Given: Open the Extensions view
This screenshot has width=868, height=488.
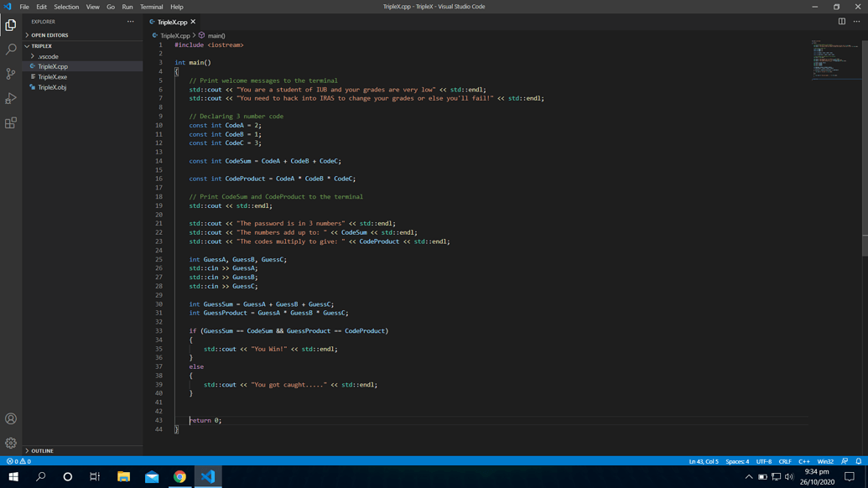Looking at the screenshot, I should click(x=11, y=123).
